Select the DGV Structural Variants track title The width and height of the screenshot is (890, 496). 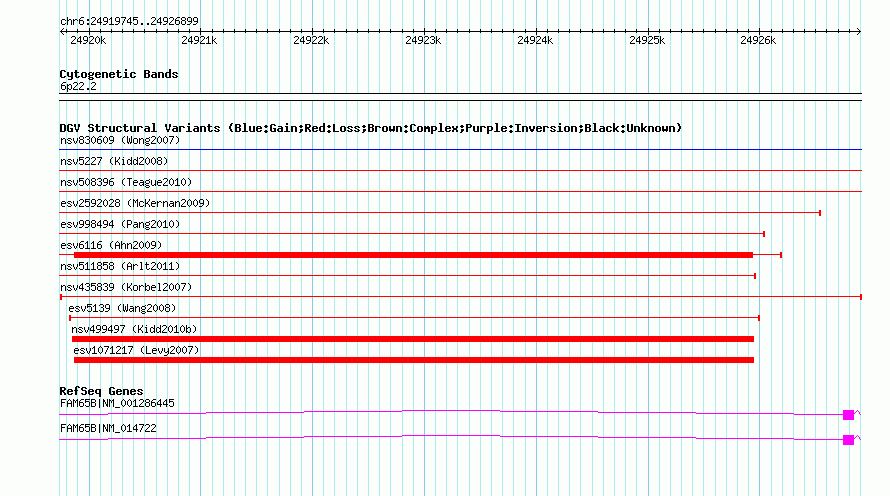(x=371, y=128)
